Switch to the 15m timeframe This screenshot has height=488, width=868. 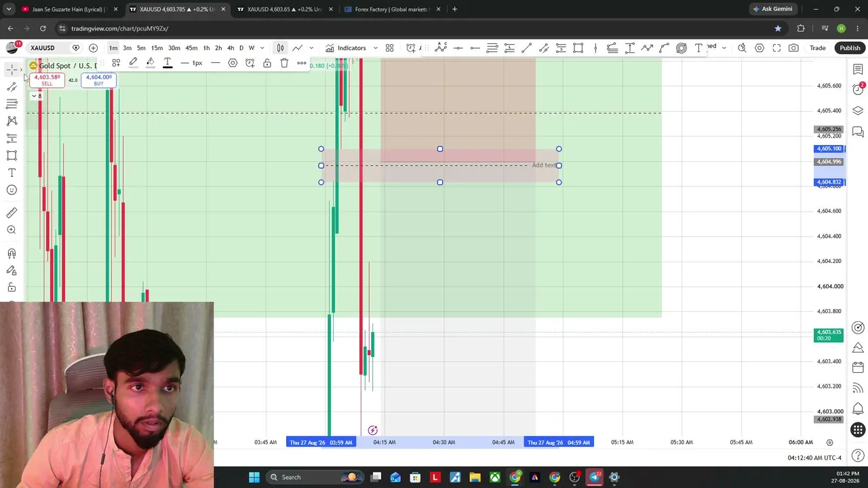coord(157,48)
